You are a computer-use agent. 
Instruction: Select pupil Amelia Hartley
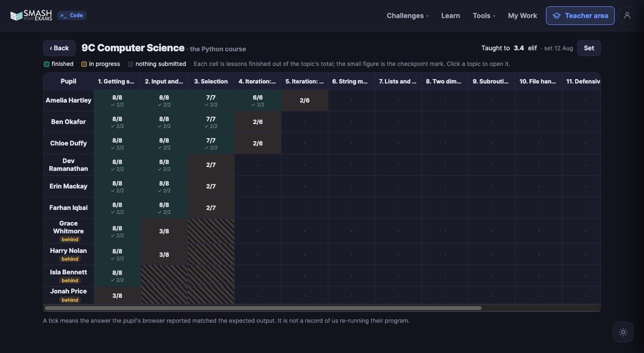coord(68,100)
